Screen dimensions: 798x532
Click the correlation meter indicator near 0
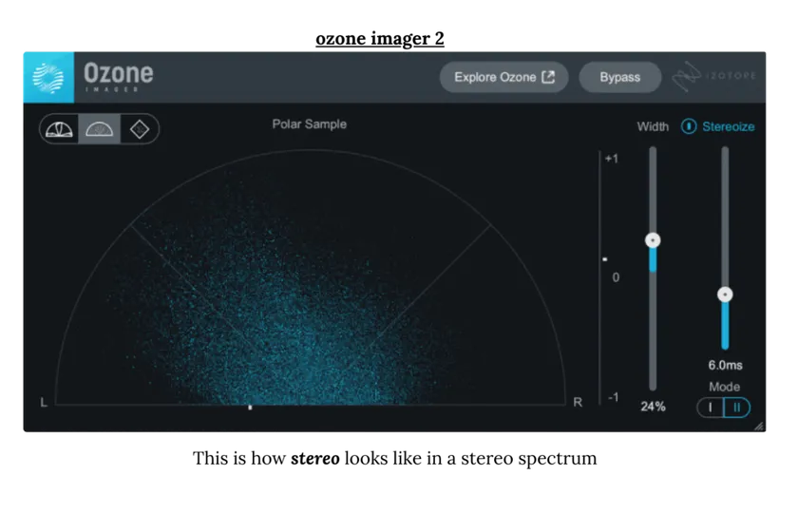pos(604,259)
